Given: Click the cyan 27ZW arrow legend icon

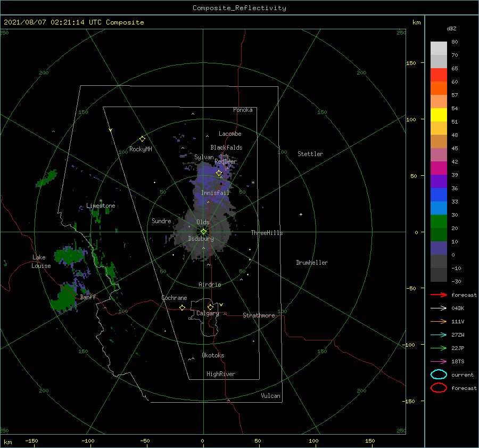Looking at the screenshot, I should click(x=439, y=335).
